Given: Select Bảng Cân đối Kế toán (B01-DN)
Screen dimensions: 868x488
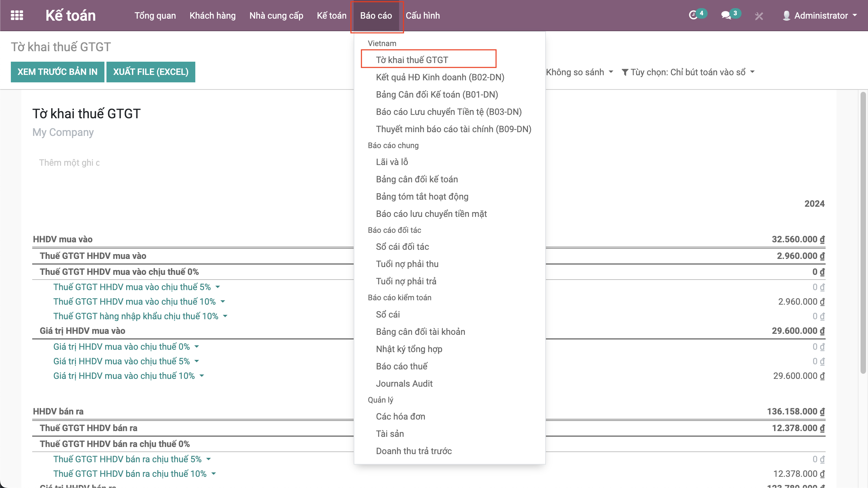Looking at the screenshot, I should 437,95.
